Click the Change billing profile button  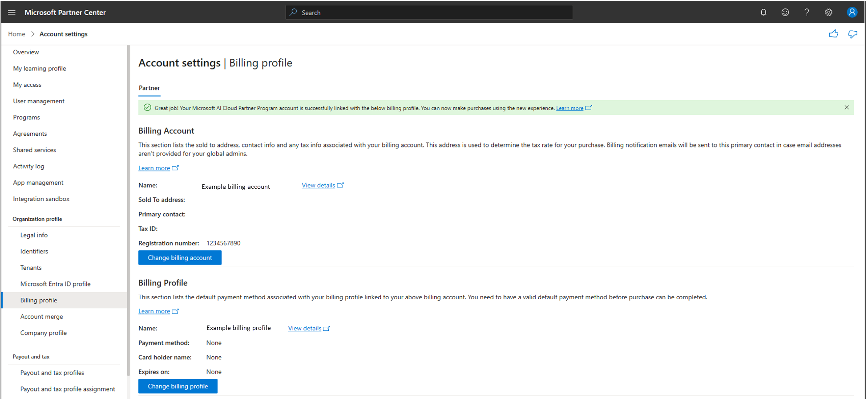click(178, 386)
